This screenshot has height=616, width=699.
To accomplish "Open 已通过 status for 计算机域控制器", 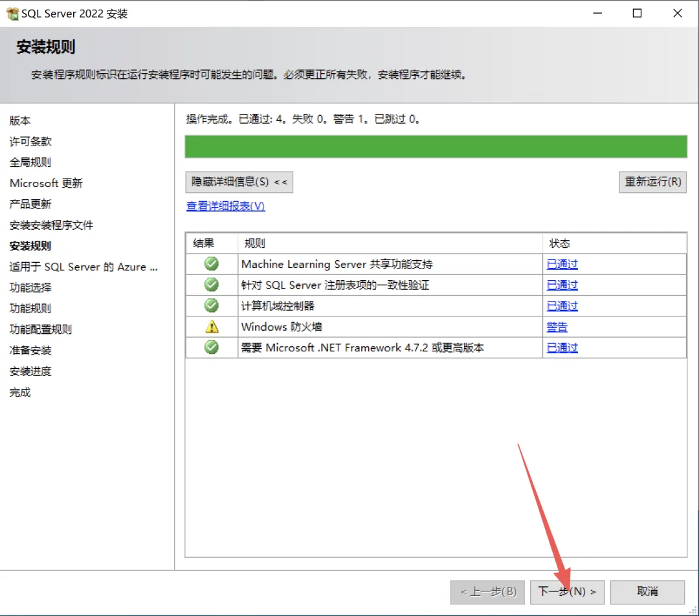I will tap(562, 306).
